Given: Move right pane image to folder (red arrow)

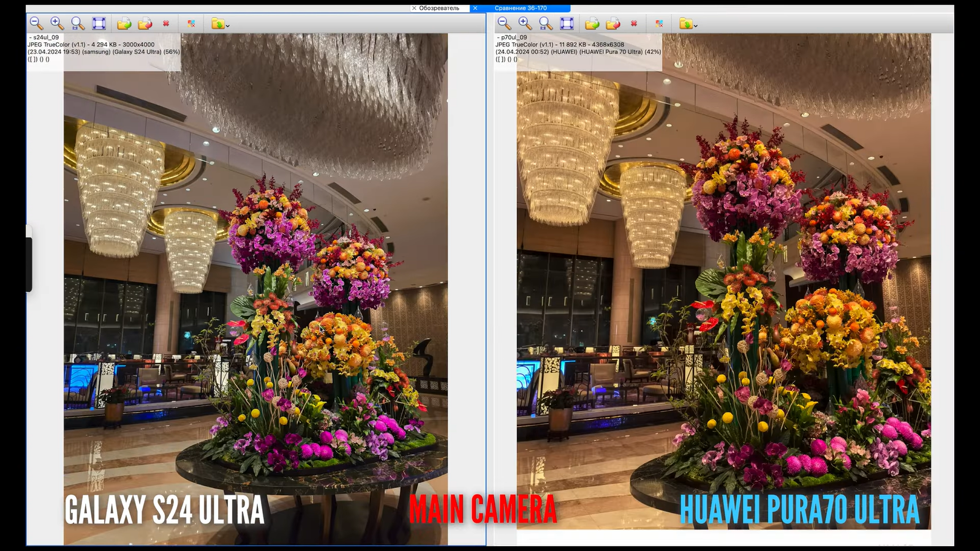Looking at the screenshot, I should 613,23.
